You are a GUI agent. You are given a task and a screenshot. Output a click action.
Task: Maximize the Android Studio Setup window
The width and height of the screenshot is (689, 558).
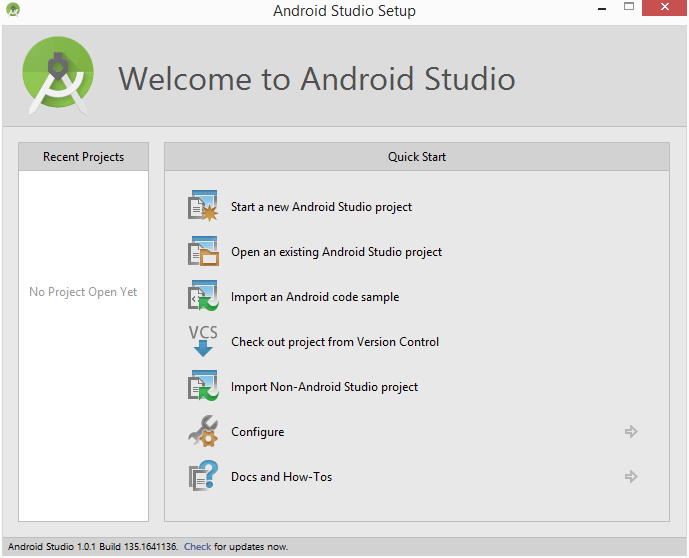tap(629, 9)
